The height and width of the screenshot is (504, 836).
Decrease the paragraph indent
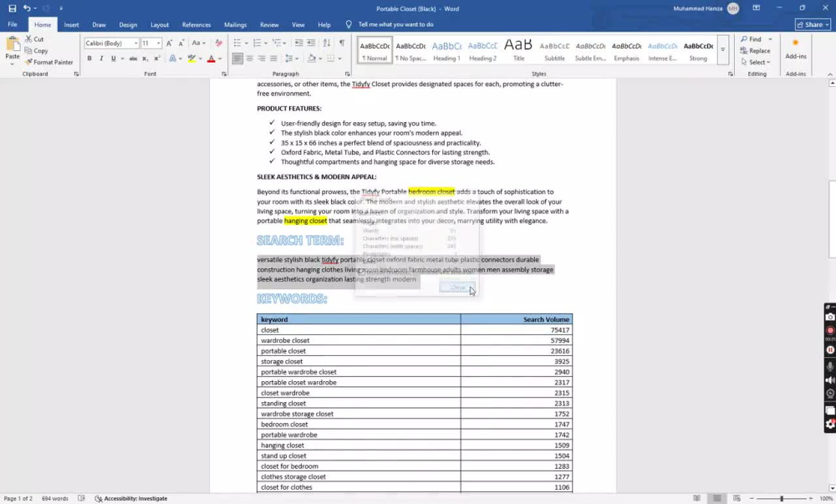pyautogui.click(x=299, y=43)
